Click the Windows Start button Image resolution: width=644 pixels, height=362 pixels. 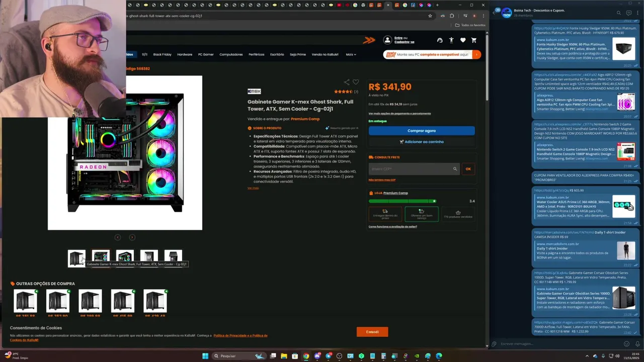click(205, 356)
